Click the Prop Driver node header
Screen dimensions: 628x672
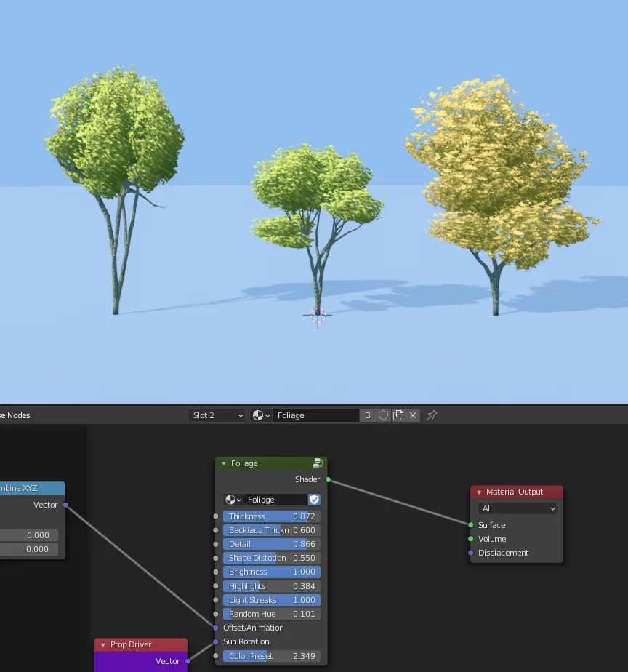[140, 644]
